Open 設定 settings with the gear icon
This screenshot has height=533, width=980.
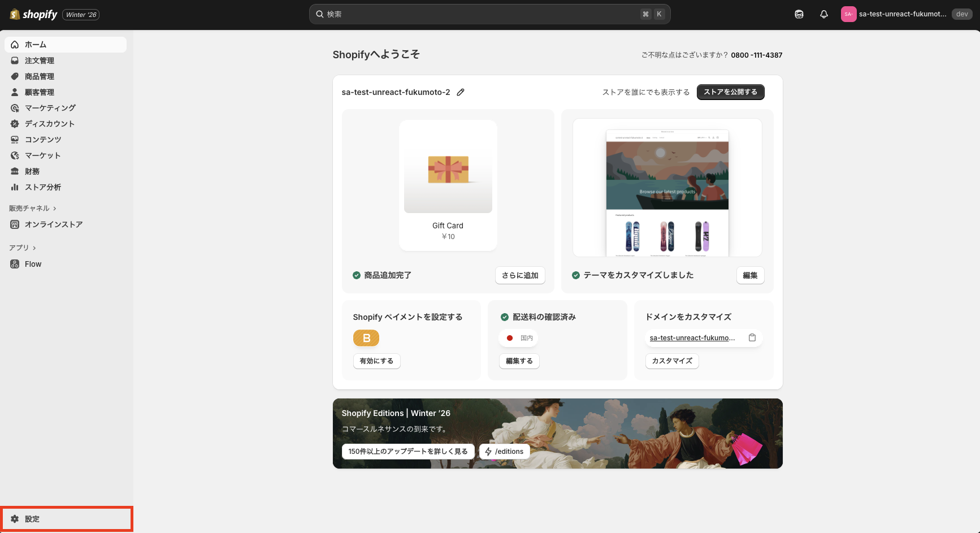14,518
